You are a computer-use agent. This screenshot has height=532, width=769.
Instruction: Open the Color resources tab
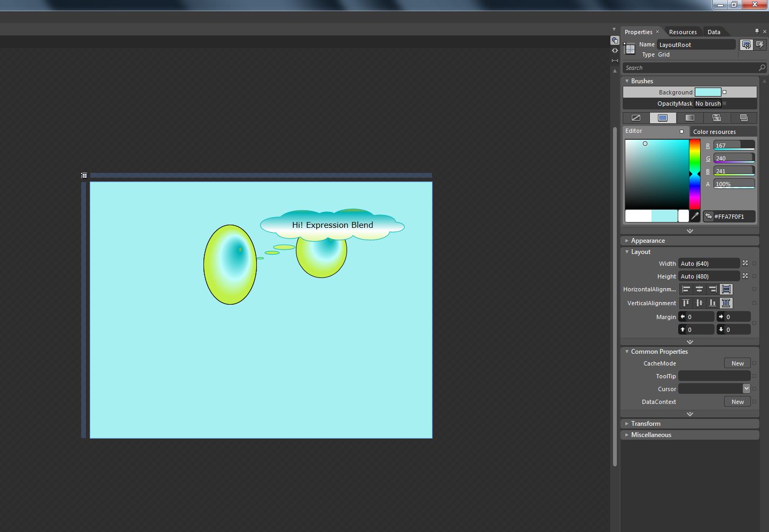[723, 132]
